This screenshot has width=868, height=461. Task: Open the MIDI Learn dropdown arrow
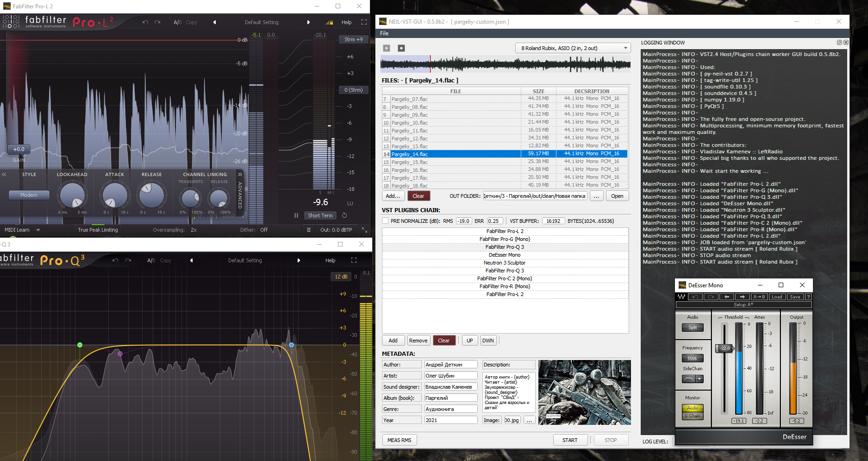(x=38, y=230)
